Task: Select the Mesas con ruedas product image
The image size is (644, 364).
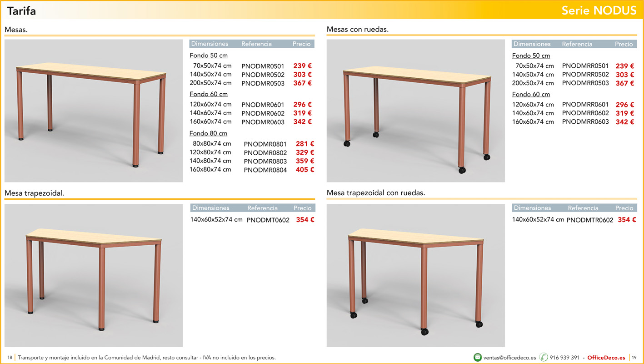Action: 415,111
